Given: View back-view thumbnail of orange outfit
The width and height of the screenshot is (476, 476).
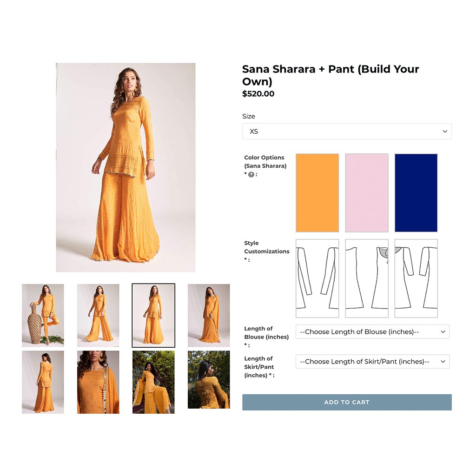Looking at the screenshot, I should point(43,382).
